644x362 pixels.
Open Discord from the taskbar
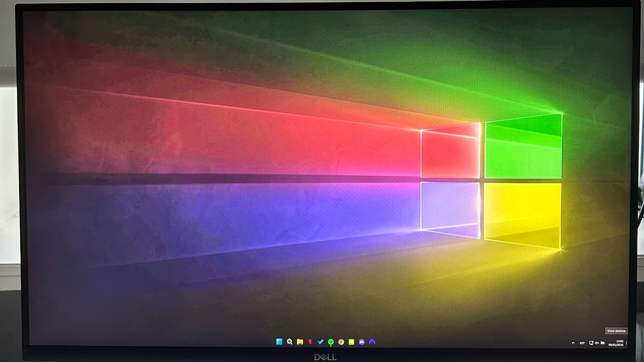(362, 342)
